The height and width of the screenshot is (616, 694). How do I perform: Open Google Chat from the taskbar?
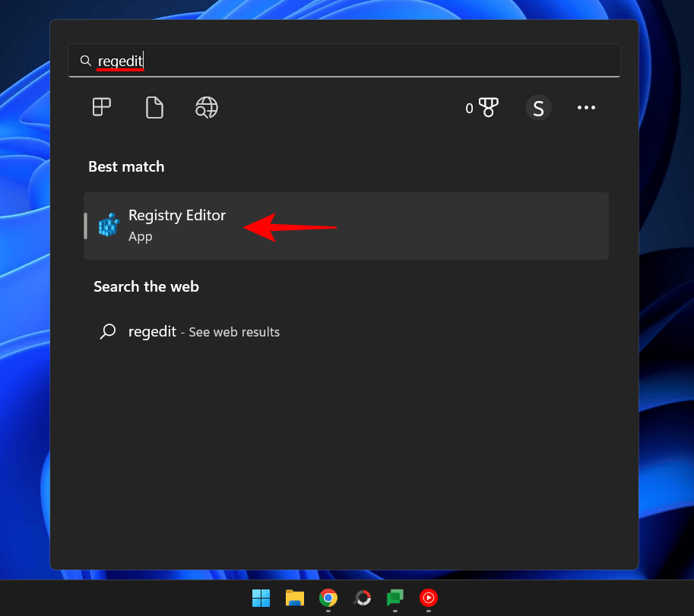(x=395, y=599)
